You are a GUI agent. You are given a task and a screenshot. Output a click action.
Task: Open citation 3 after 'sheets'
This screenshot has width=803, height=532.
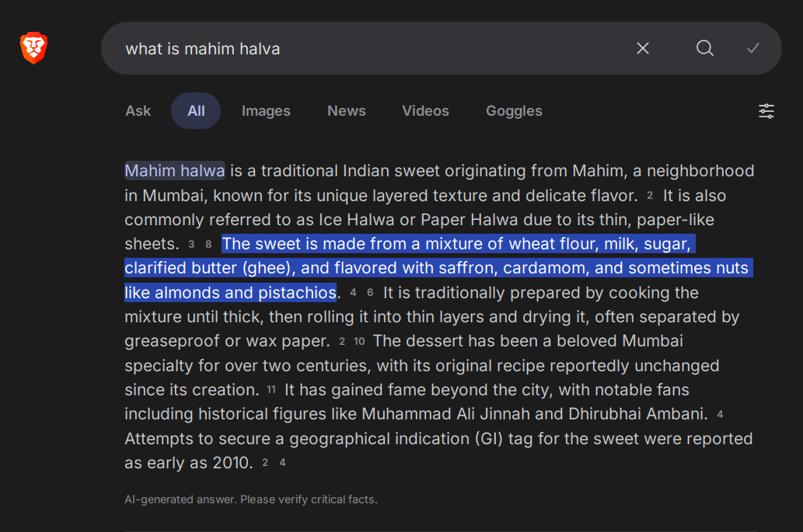coord(191,245)
